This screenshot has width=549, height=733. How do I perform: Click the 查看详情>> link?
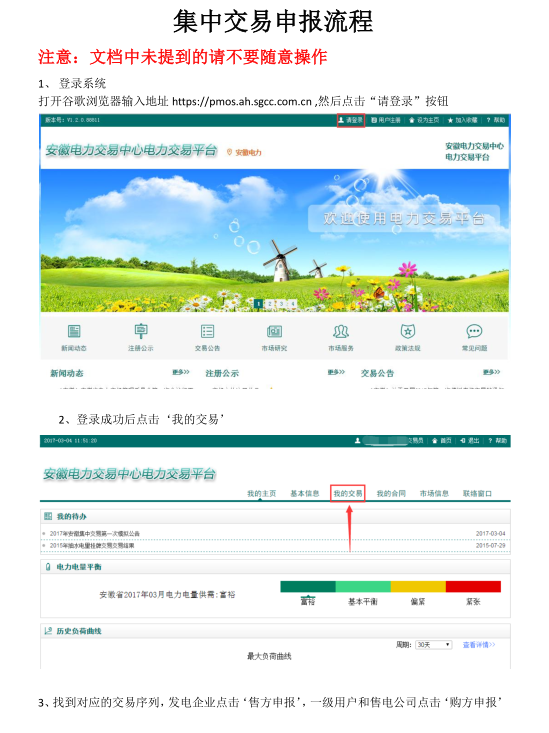click(479, 645)
